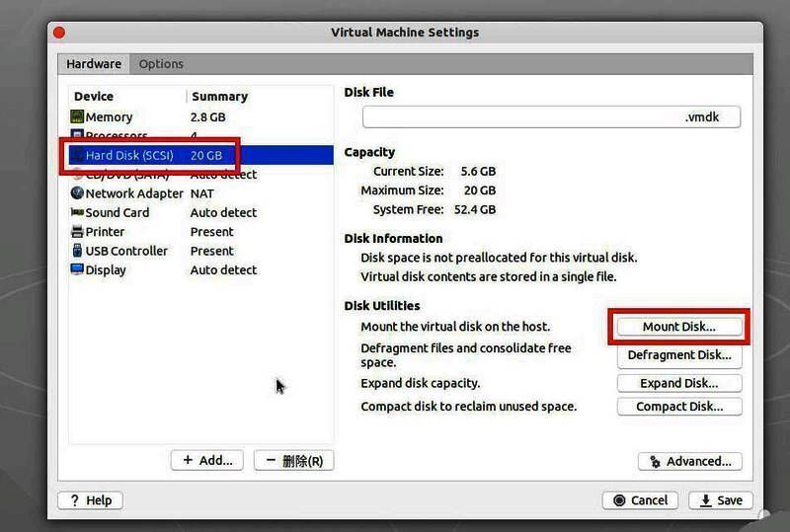Click the Sound Card speaker icon
This screenshot has width=790, height=532.
[x=77, y=212]
